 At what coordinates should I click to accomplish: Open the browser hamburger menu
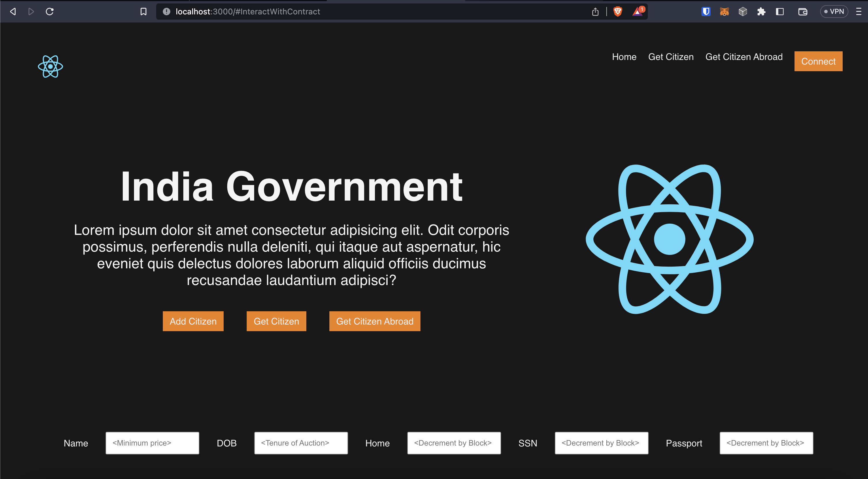[x=858, y=12]
